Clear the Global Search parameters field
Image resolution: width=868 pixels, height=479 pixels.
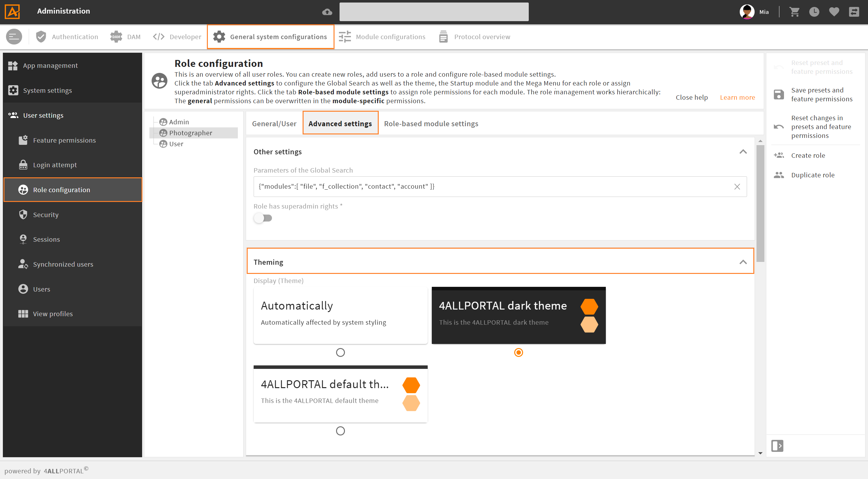[737, 186]
